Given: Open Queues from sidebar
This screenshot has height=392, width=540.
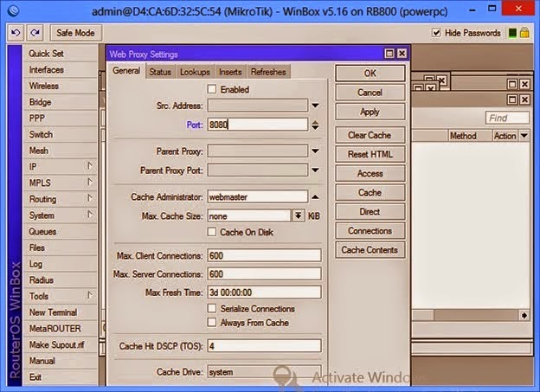Looking at the screenshot, I should click(61, 232).
